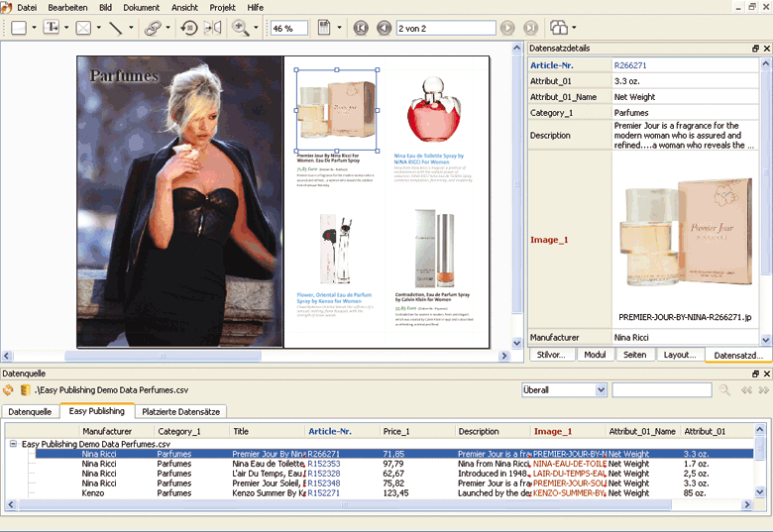Go to the last page
The width and height of the screenshot is (773, 532).
pos(530,28)
